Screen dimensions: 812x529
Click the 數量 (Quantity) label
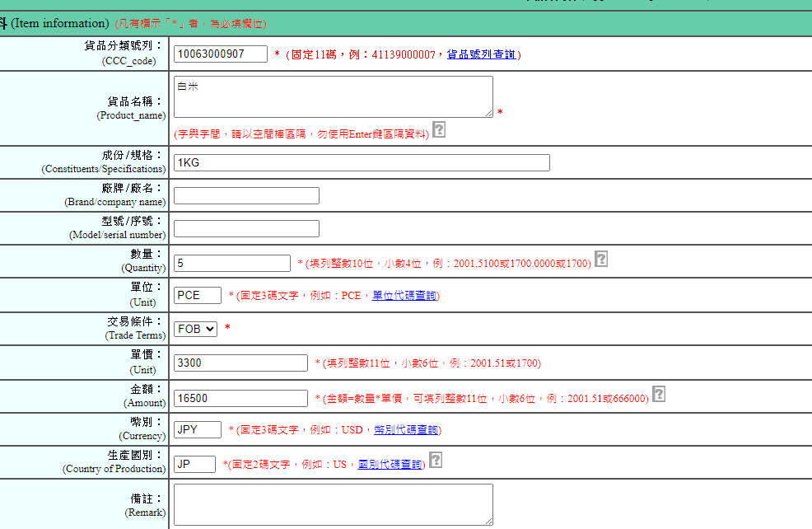coord(143,260)
